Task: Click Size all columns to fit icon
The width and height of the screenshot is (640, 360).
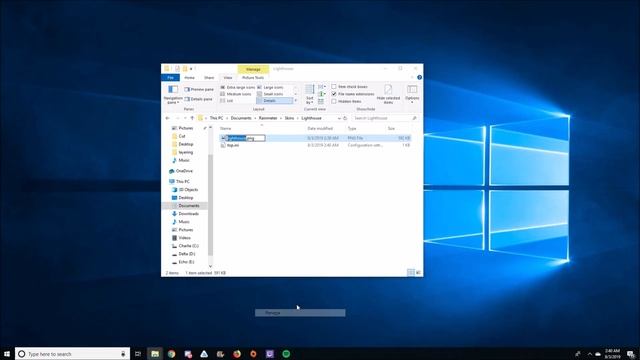Action: (321, 101)
